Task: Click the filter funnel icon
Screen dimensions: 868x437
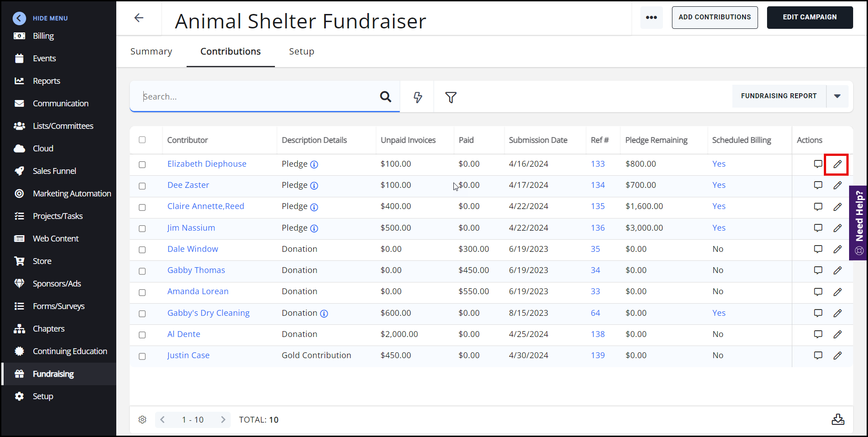Action: pos(451,97)
